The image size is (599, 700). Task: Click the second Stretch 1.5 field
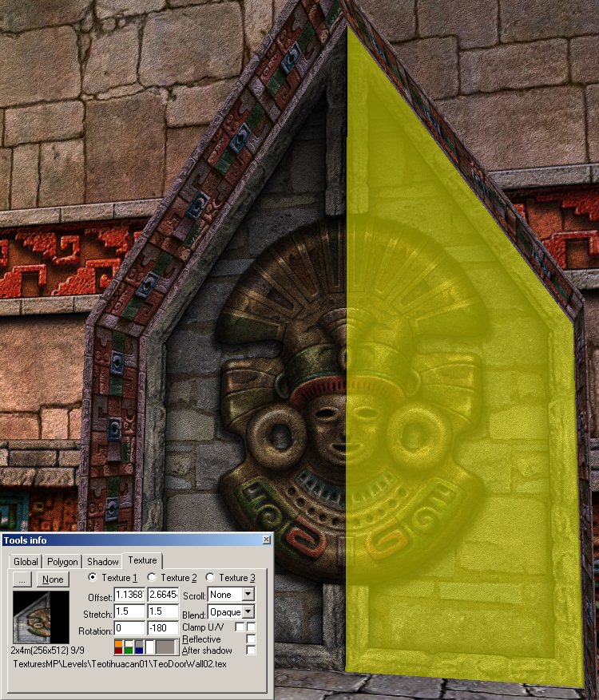163,611
